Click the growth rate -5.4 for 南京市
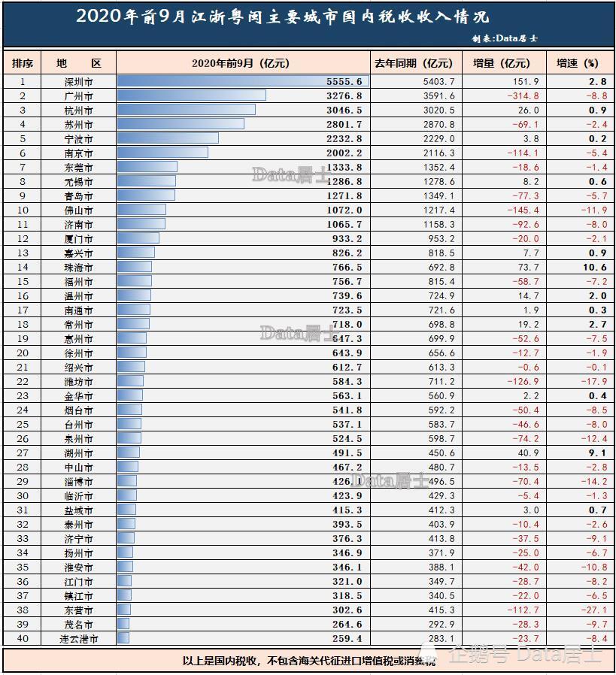This screenshot has height=675, width=616. pyautogui.click(x=596, y=153)
